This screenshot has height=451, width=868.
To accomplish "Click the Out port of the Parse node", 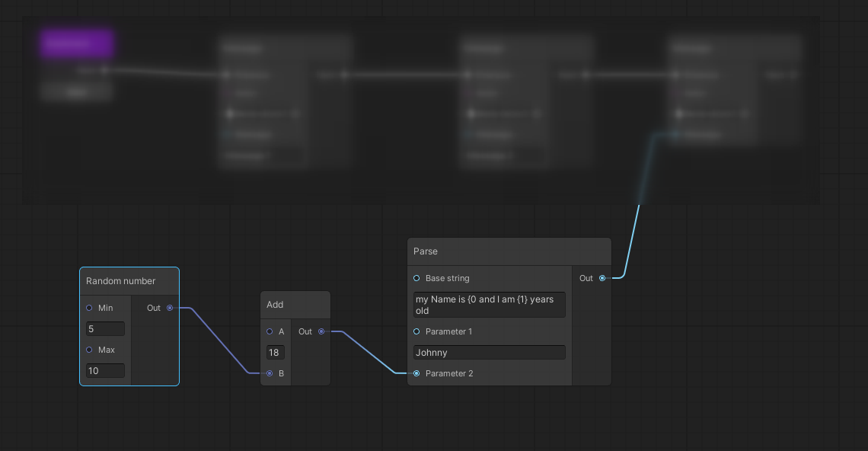I will click(602, 278).
